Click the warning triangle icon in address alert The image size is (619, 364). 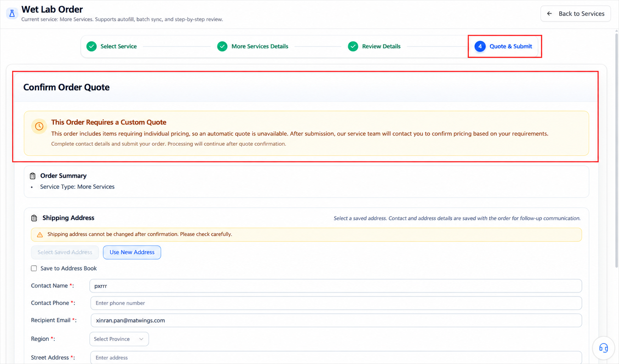click(40, 235)
